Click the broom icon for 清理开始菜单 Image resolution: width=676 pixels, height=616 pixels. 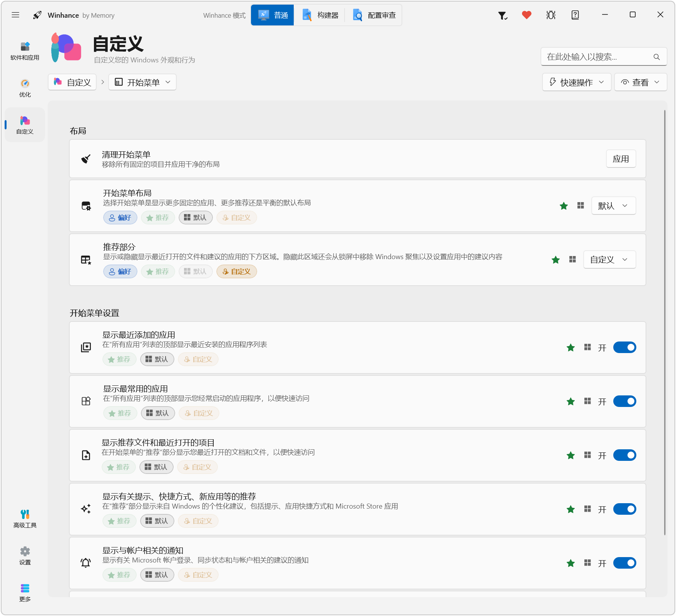point(86,159)
